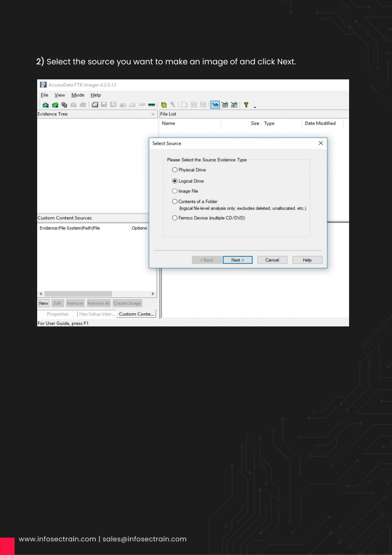Select Fernico Device (multiple CD/DVD) option
This screenshot has width=392, height=555.
(175, 218)
